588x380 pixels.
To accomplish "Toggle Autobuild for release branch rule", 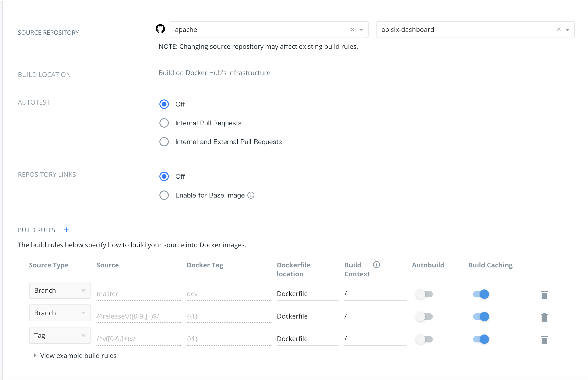I will click(x=424, y=317).
